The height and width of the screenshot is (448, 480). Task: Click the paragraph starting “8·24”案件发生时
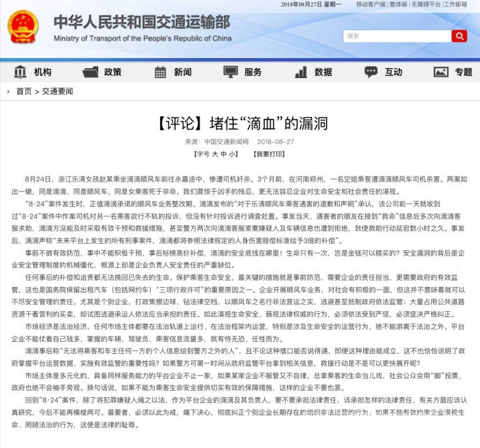coord(238,222)
